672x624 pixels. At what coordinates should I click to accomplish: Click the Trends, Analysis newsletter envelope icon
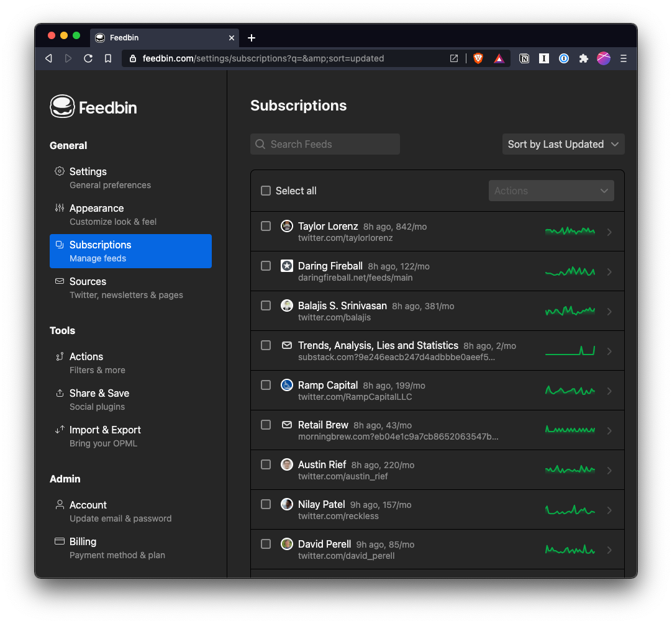(287, 345)
